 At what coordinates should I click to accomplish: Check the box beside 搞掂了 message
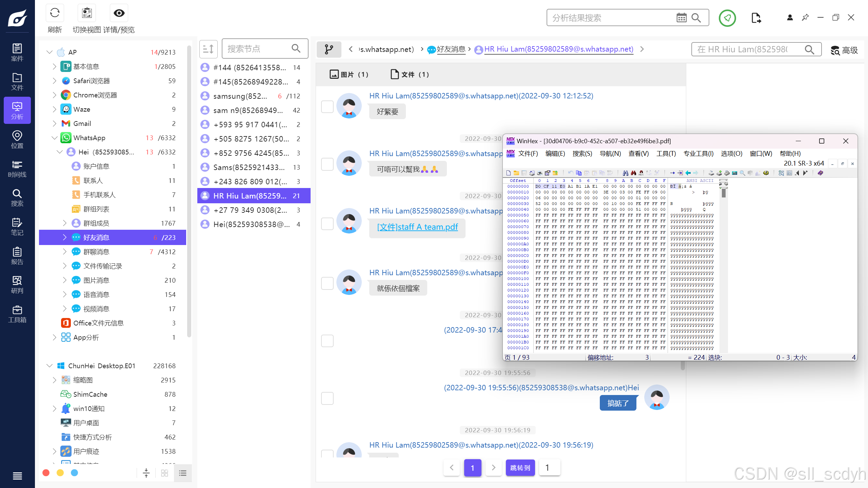327,398
